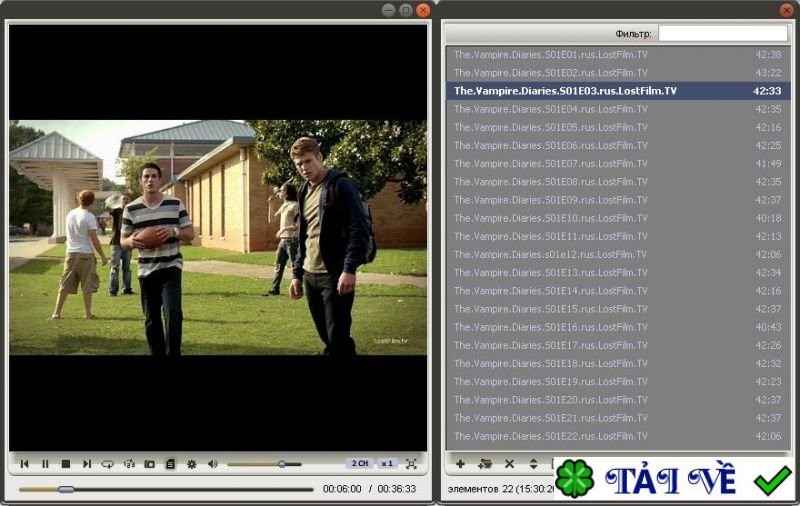Add a file with the plus icon

pos(460,464)
